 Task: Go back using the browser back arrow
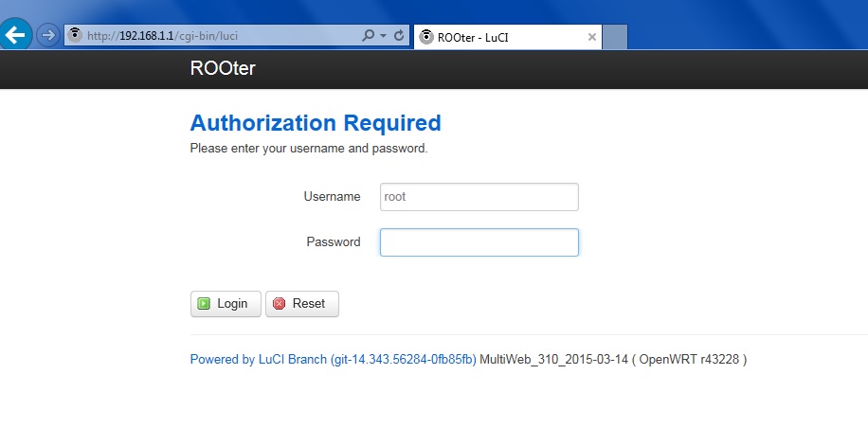(15, 35)
